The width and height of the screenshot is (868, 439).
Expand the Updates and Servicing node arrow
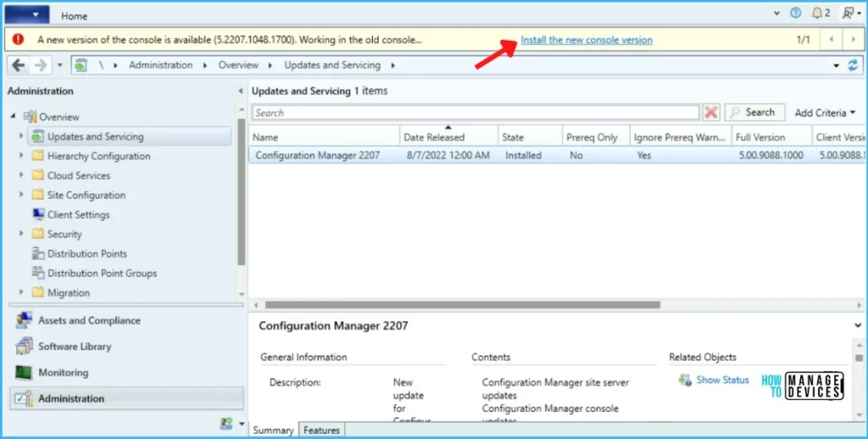pyautogui.click(x=21, y=136)
